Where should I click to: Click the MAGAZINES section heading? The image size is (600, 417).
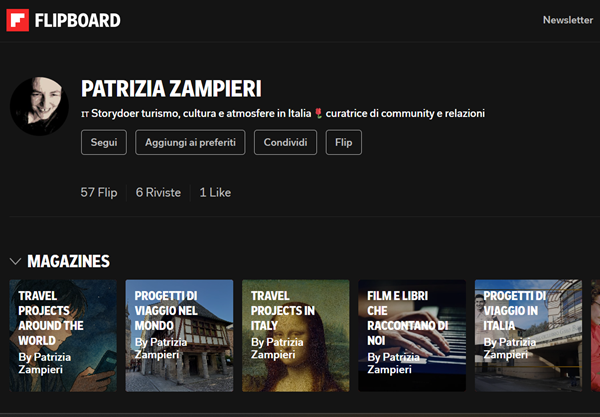pos(68,262)
